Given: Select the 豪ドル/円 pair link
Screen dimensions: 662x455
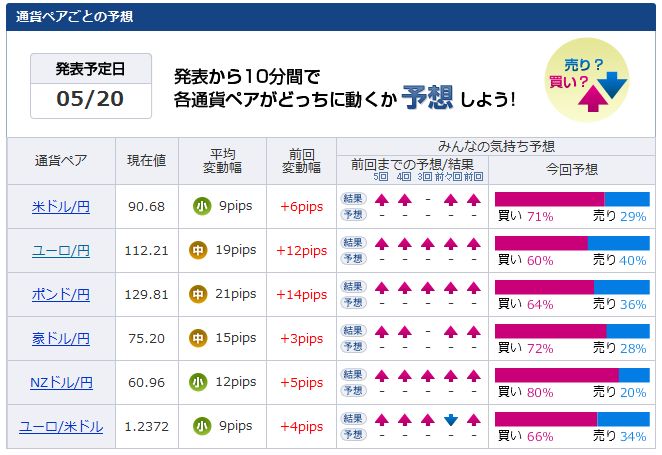Looking at the screenshot, I should (x=61, y=339).
